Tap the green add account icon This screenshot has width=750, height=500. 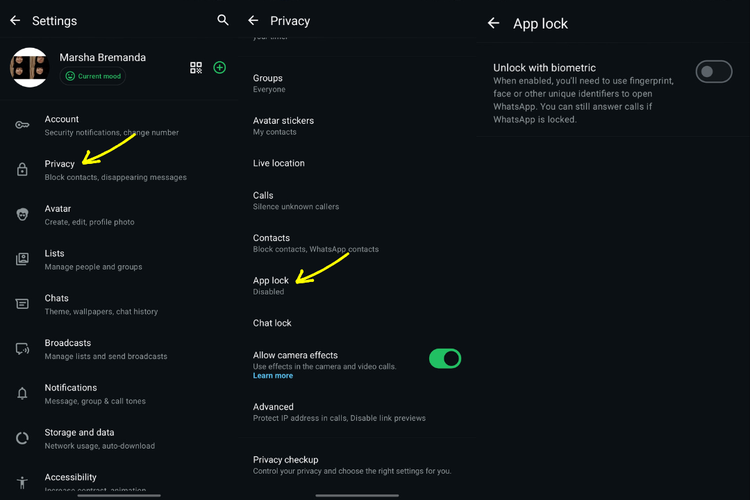point(220,67)
